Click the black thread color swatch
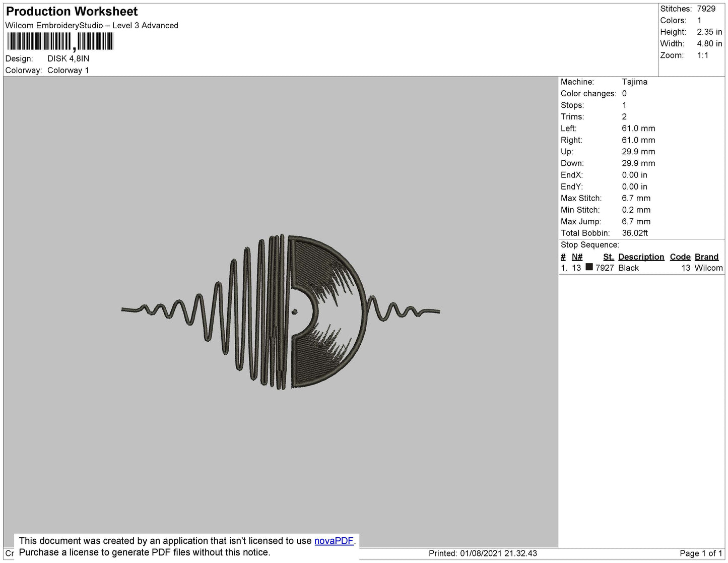The image size is (728, 563). (x=589, y=267)
